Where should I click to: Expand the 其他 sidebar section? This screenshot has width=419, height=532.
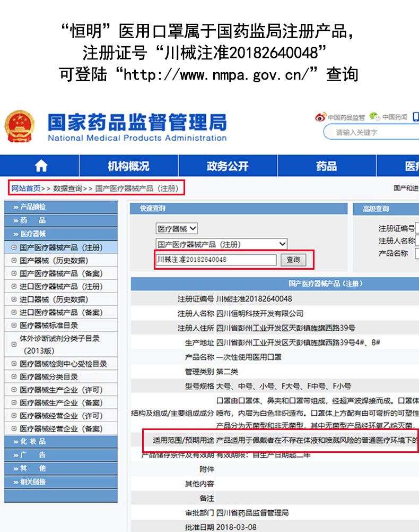tap(61, 469)
